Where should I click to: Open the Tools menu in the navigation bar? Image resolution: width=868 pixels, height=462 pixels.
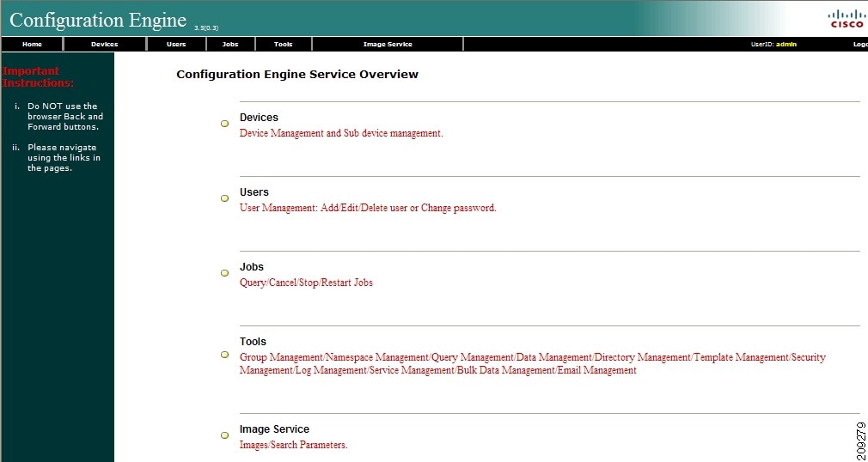point(283,45)
